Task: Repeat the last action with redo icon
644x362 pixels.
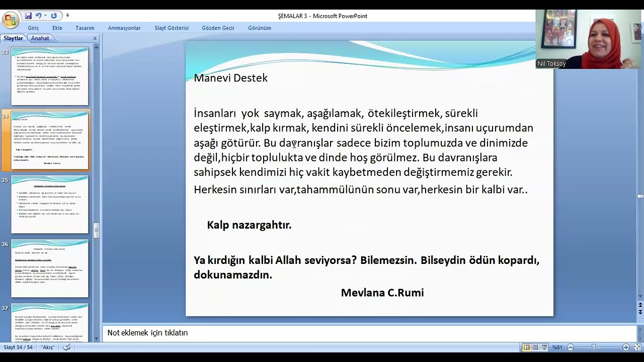Action: (x=54, y=16)
